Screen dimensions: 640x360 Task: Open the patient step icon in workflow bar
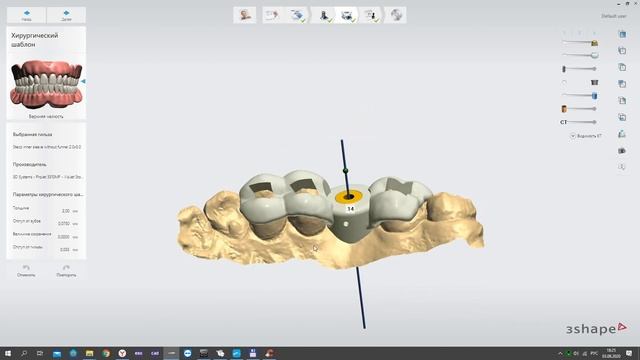tap(245, 15)
